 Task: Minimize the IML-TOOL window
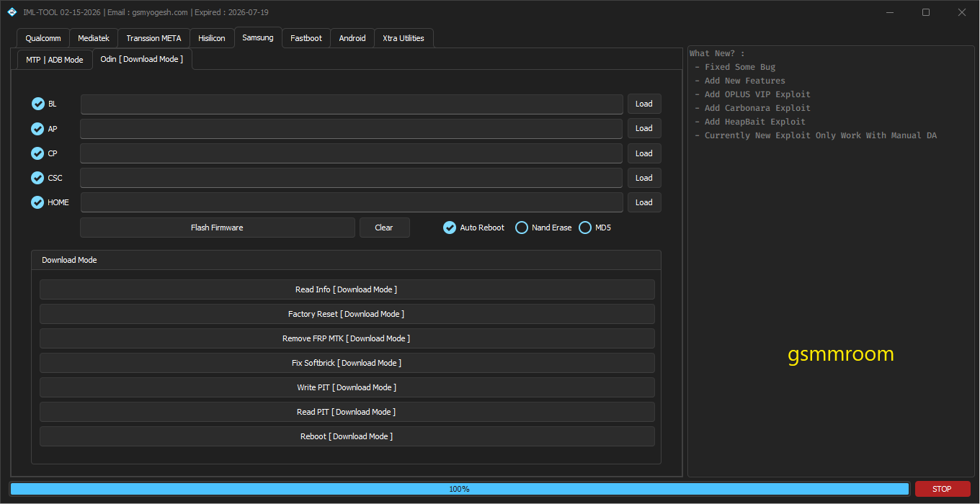click(x=890, y=12)
